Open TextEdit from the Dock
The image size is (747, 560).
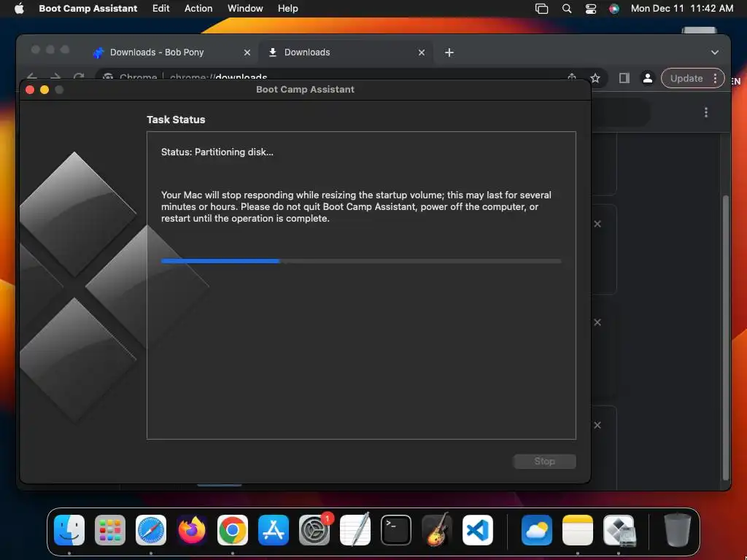[x=355, y=529]
